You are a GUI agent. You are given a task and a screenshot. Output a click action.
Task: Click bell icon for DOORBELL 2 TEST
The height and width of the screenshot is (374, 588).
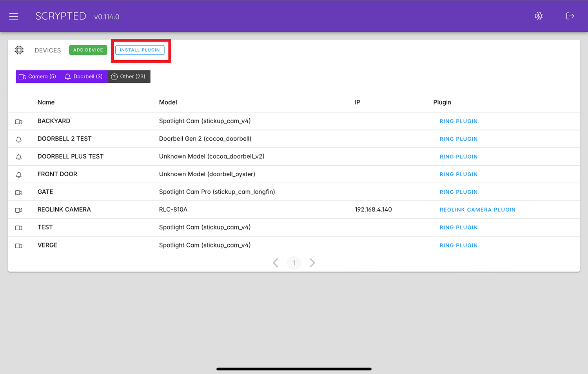19,139
